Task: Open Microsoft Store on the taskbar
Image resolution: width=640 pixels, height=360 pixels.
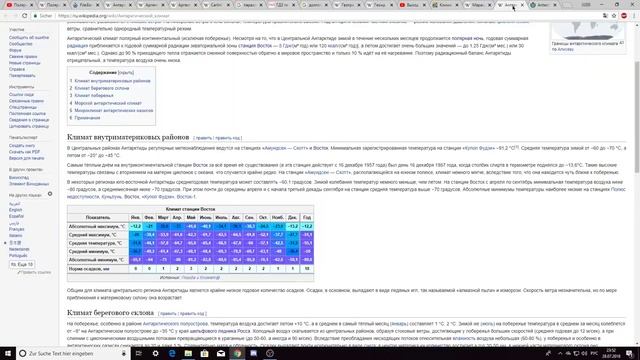Action: click(204, 353)
